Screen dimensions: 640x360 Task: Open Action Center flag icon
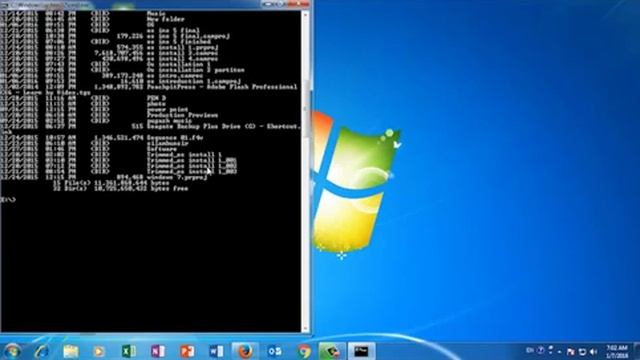point(571,351)
